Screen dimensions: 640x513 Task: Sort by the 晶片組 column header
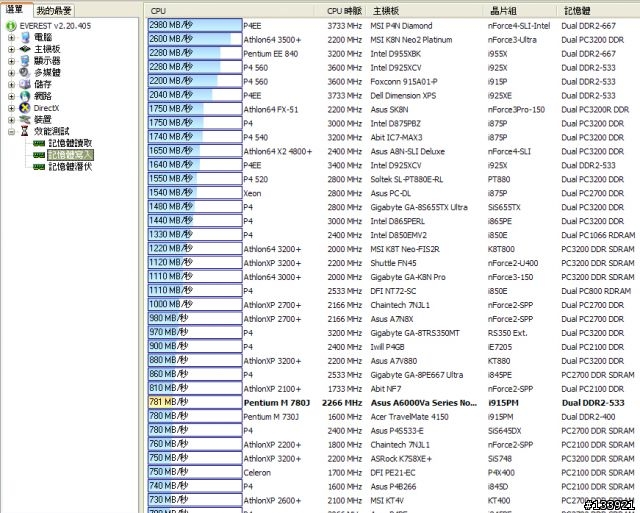[x=520, y=11]
